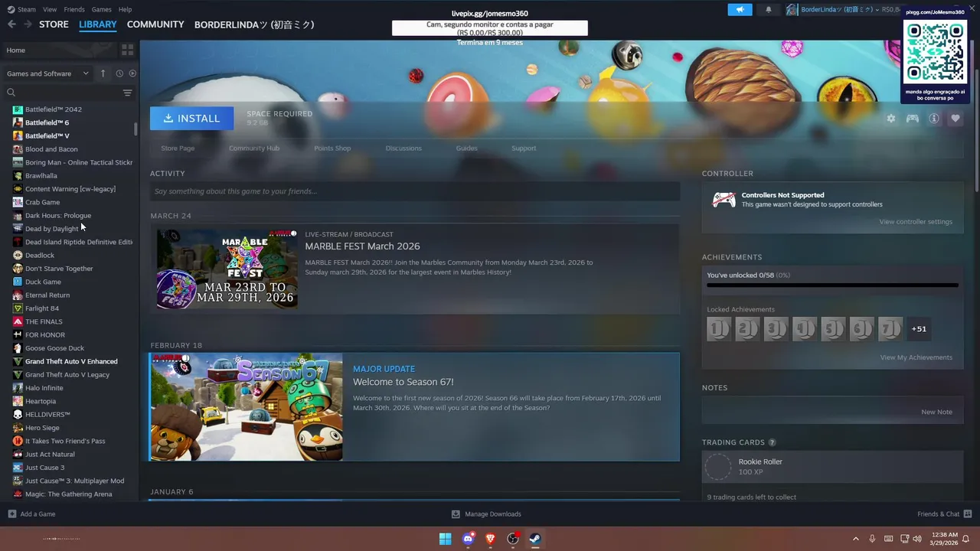Click the sort ascending arrow icon
Screen dimensions: 980x551
tap(103, 73)
